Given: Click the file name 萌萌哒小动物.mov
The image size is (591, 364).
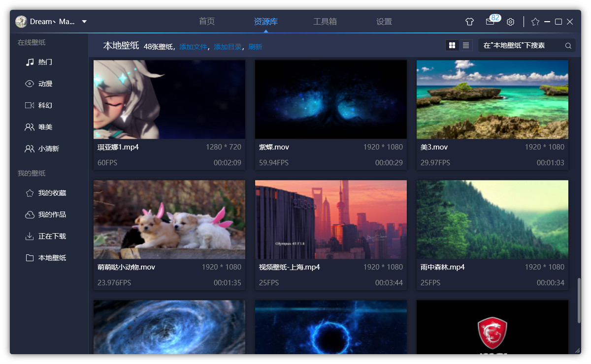Looking at the screenshot, I should [127, 267].
